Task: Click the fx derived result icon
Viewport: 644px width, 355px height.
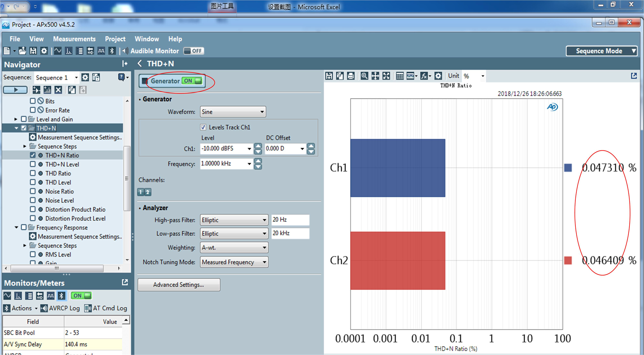Action: click(424, 76)
